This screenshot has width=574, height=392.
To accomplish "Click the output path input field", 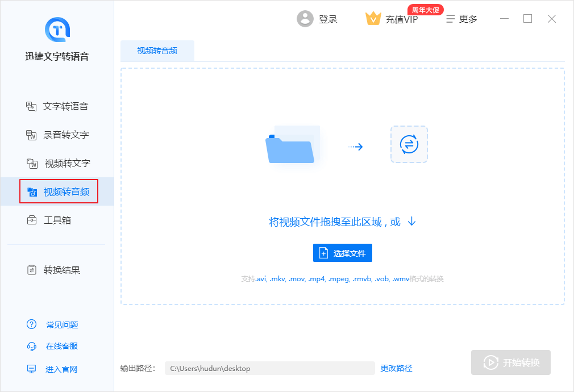I will click(270, 368).
